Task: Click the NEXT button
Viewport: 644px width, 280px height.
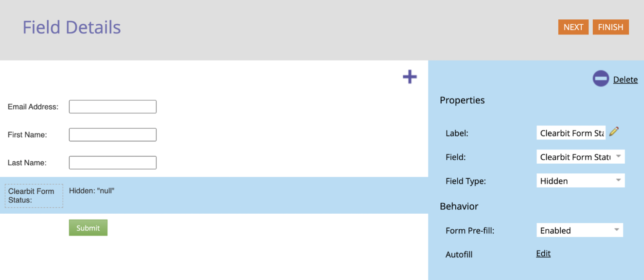Action: pos(573,27)
